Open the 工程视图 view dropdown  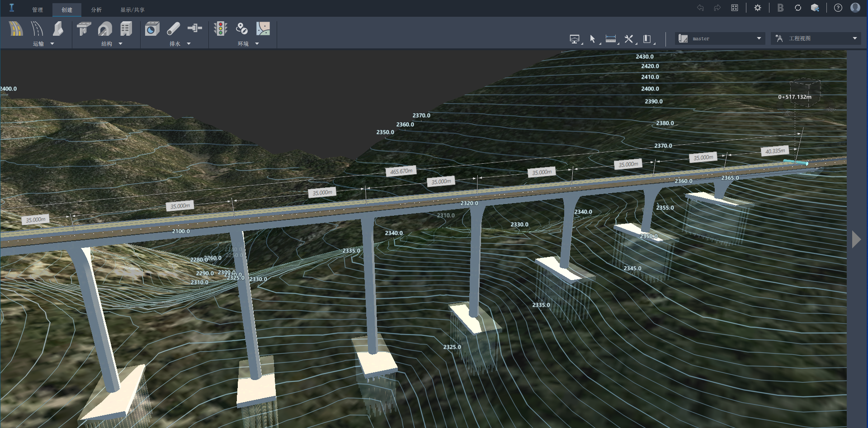[x=816, y=38]
